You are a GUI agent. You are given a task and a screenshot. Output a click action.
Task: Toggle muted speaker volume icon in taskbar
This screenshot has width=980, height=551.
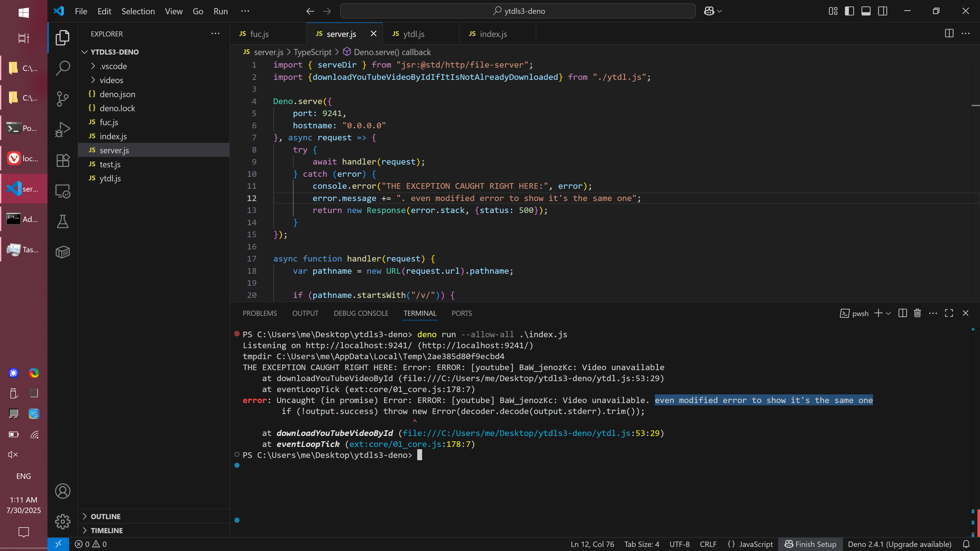(13, 454)
